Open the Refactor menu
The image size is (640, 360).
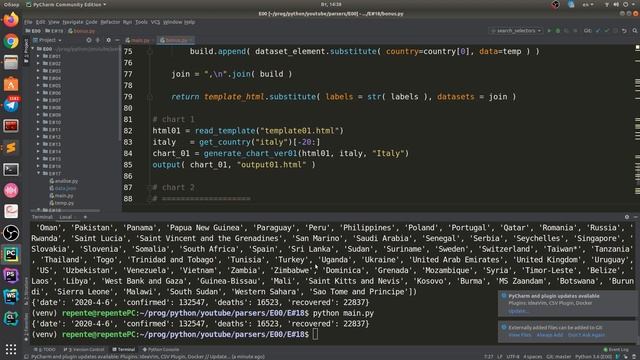tap(110, 22)
